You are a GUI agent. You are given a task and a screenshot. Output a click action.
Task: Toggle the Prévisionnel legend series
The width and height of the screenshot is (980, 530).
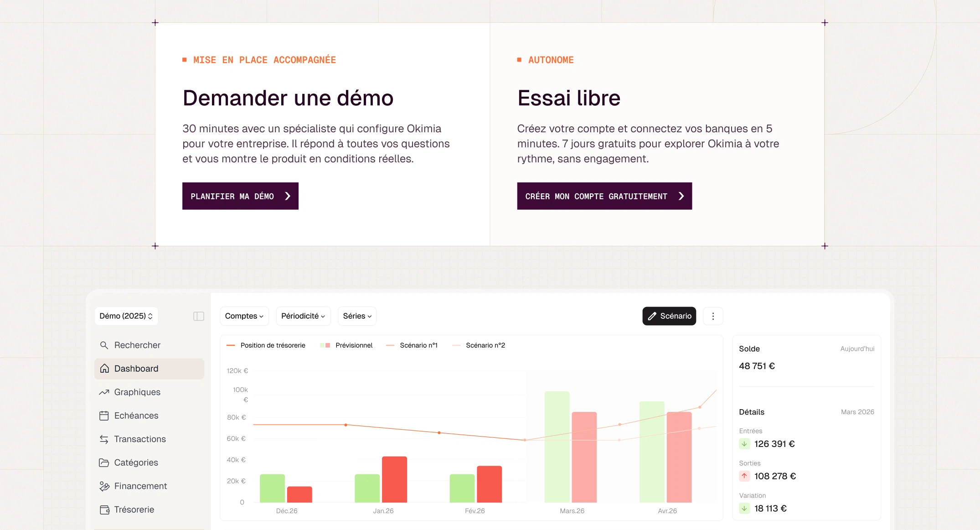[x=346, y=345]
